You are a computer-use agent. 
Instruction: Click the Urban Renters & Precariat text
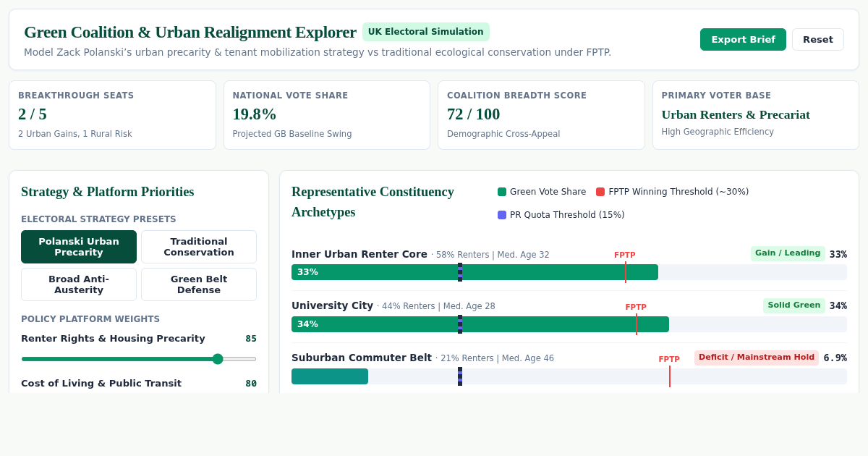pos(736,114)
